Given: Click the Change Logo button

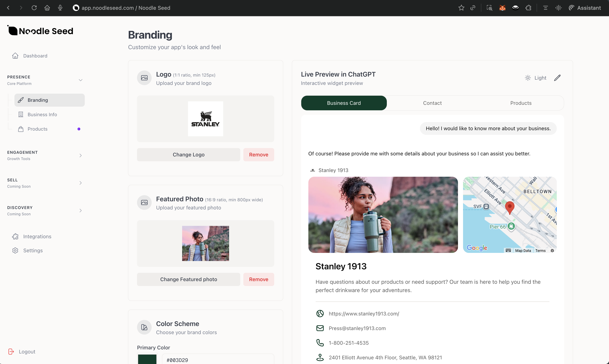Looking at the screenshot, I should pyautogui.click(x=188, y=155).
